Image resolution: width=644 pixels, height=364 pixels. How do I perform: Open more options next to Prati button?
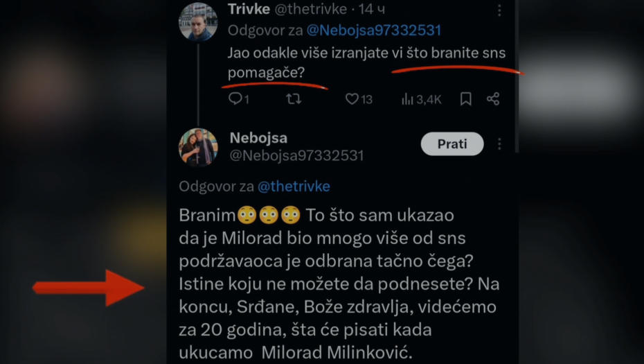[499, 144]
